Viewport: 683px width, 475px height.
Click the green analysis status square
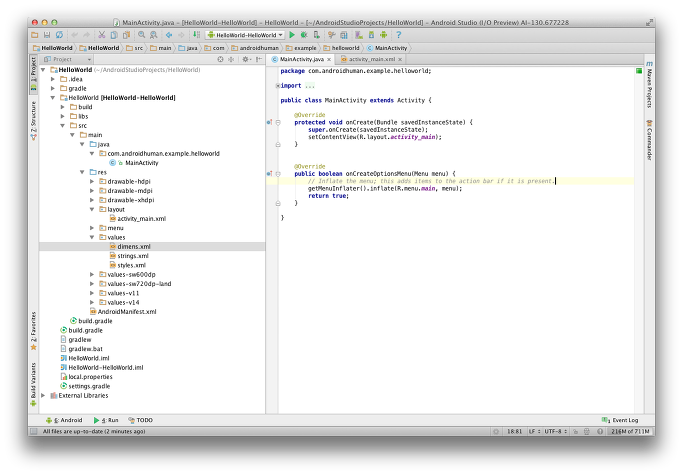coord(639,71)
